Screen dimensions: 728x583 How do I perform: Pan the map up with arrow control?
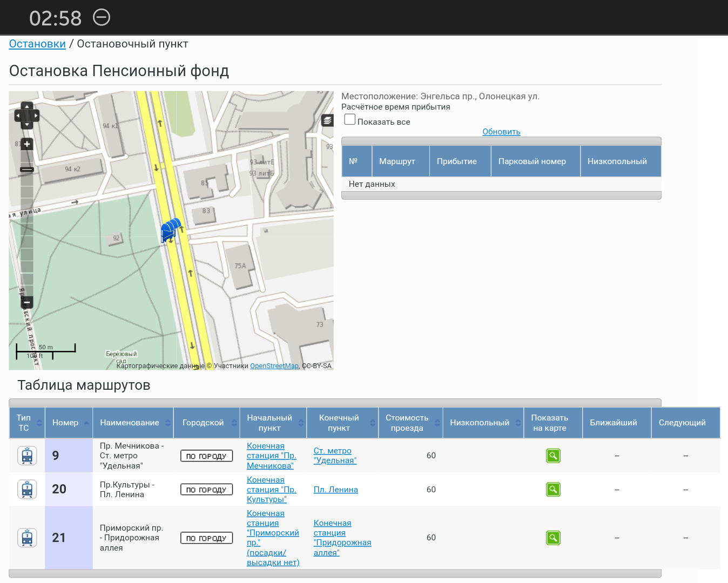click(x=27, y=106)
